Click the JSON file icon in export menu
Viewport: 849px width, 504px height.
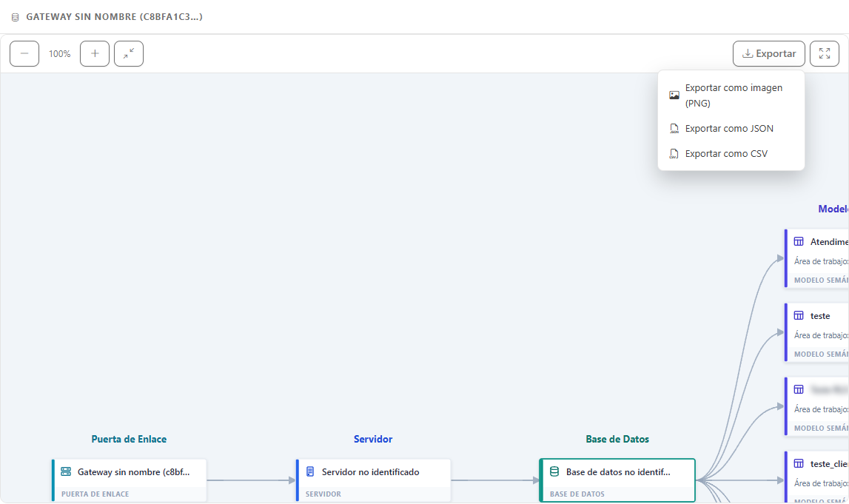click(674, 128)
